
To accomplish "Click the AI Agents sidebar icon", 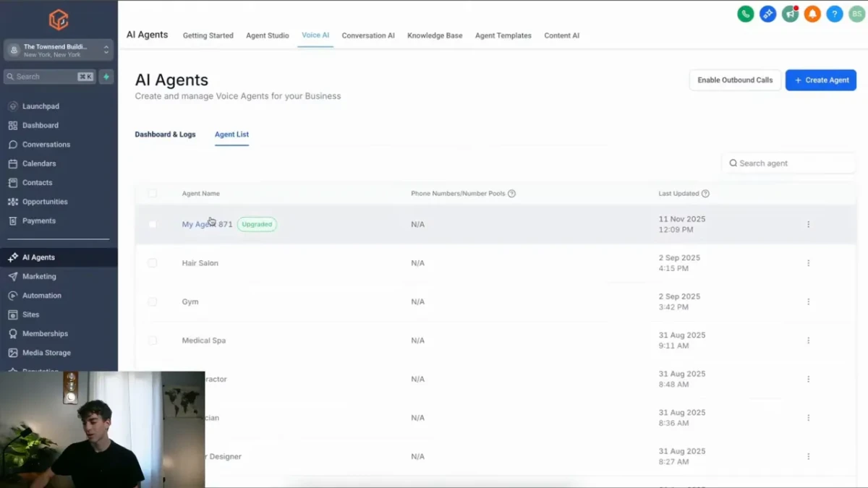I will (13, 257).
